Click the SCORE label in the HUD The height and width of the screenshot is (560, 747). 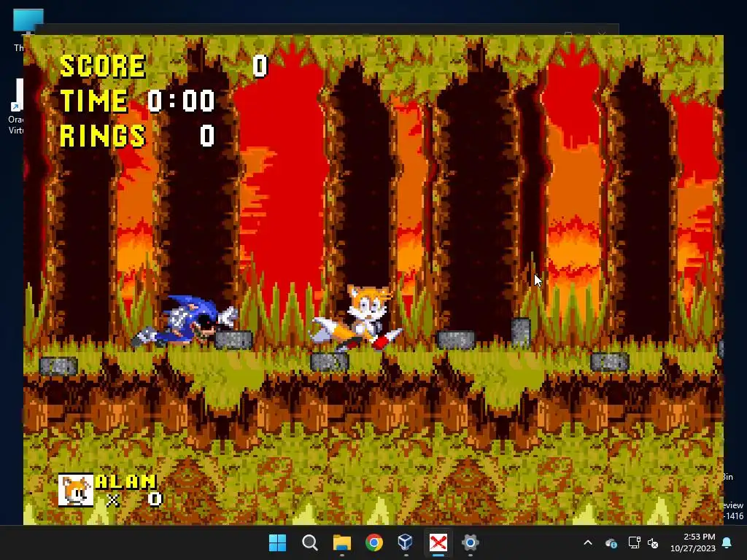pos(102,66)
